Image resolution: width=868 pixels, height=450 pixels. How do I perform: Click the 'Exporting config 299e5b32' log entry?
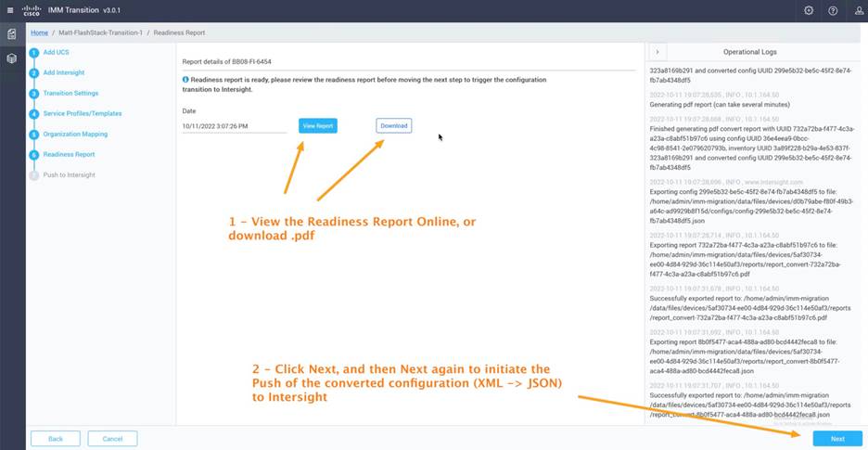(x=751, y=205)
